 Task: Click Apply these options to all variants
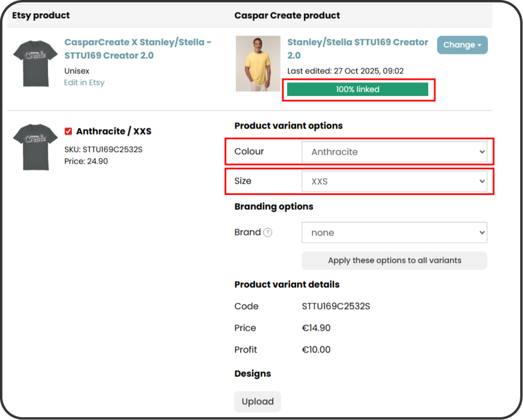pyautogui.click(x=394, y=260)
